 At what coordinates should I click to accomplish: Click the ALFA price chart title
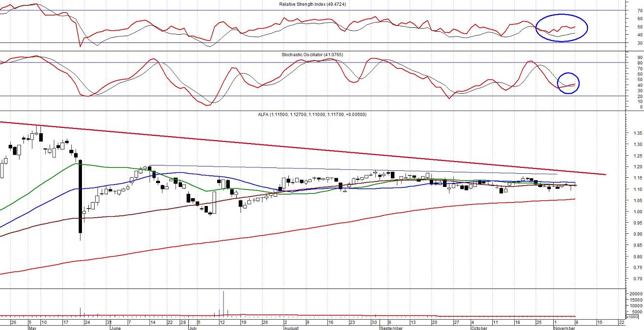312,115
